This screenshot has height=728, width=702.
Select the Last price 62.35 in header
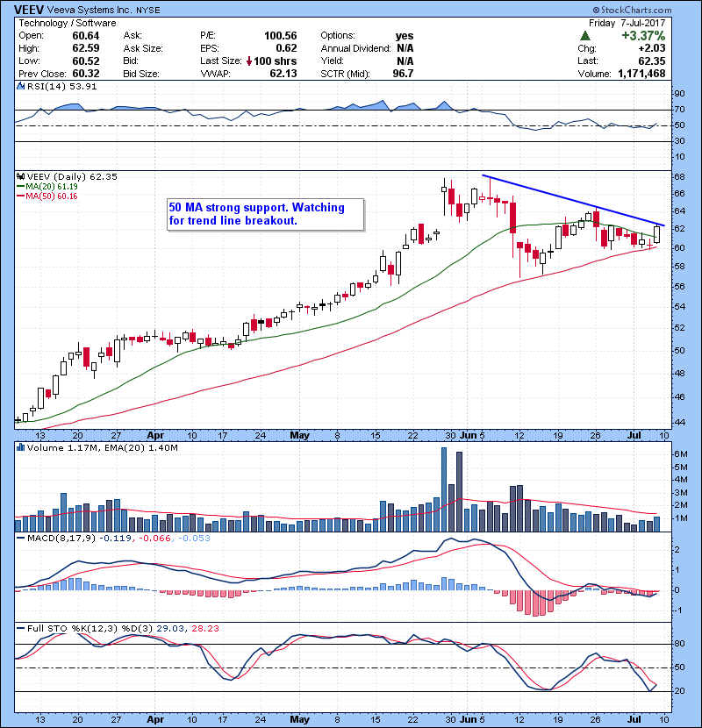point(651,61)
